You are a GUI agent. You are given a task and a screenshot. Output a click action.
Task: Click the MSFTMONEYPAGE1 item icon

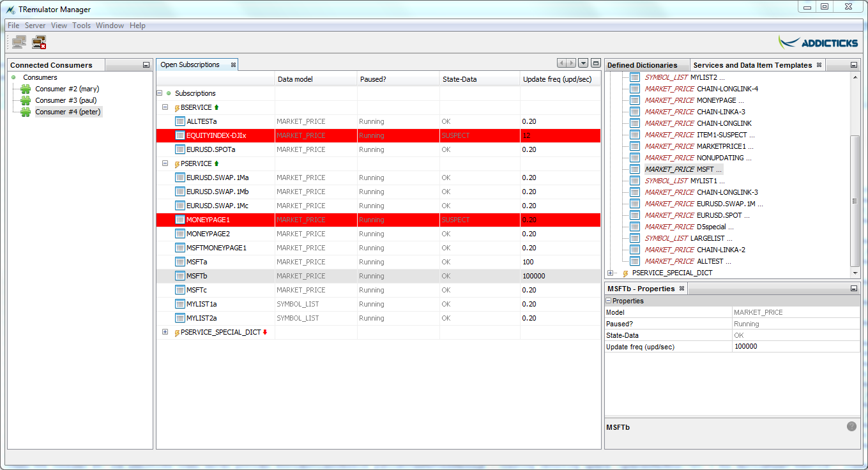coord(180,248)
